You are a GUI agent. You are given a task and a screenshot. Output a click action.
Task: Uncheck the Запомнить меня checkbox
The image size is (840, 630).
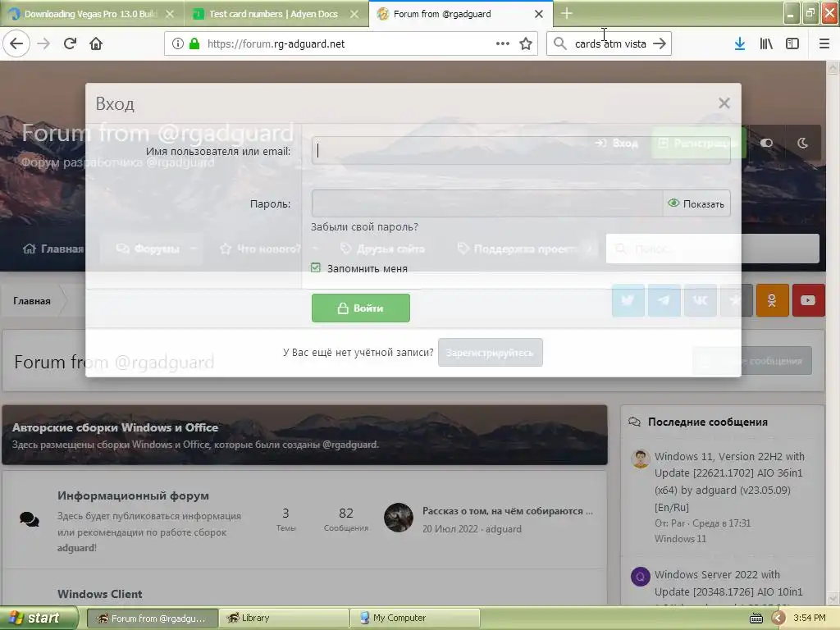pyautogui.click(x=316, y=268)
